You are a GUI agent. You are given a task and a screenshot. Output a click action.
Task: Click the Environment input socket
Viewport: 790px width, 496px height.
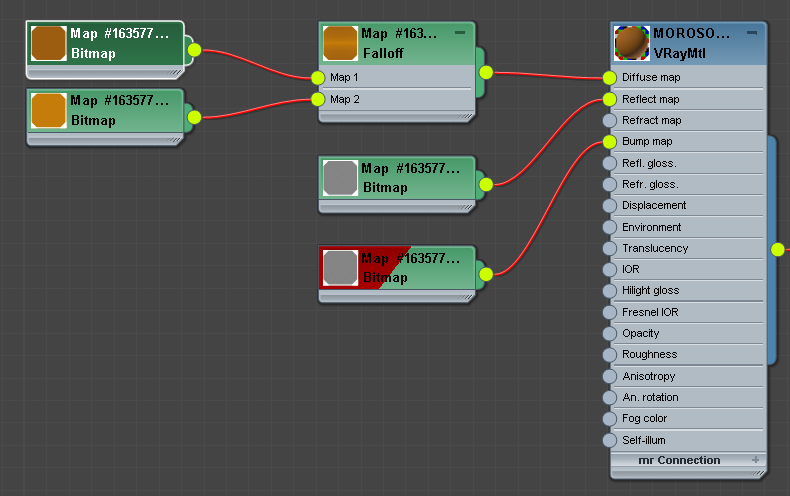coord(610,227)
